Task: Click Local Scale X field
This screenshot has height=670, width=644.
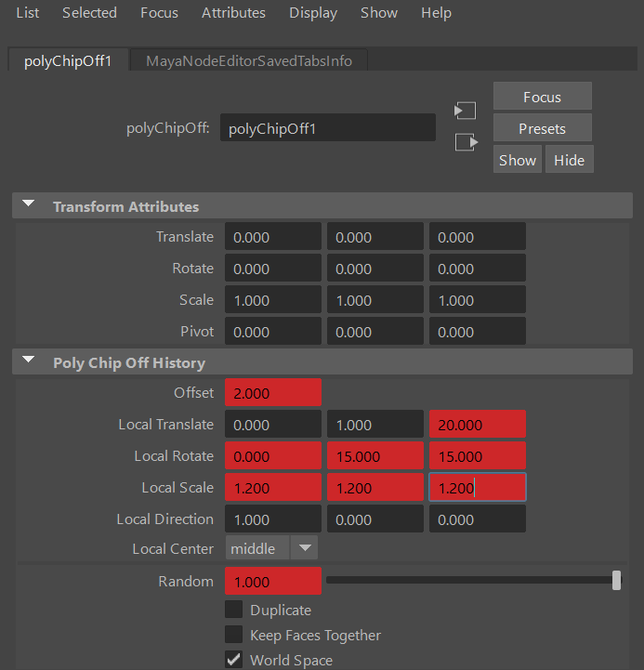Action: (x=273, y=487)
